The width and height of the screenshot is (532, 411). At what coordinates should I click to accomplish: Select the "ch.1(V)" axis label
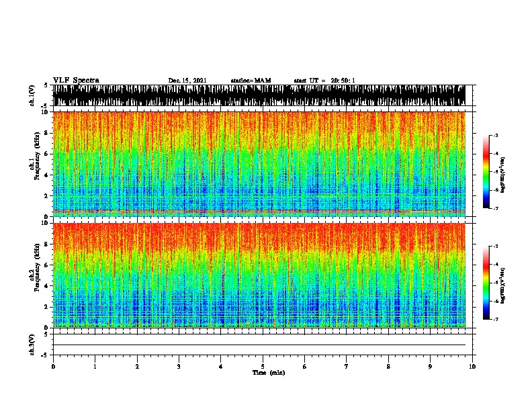pyautogui.click(x=32, y=95)
